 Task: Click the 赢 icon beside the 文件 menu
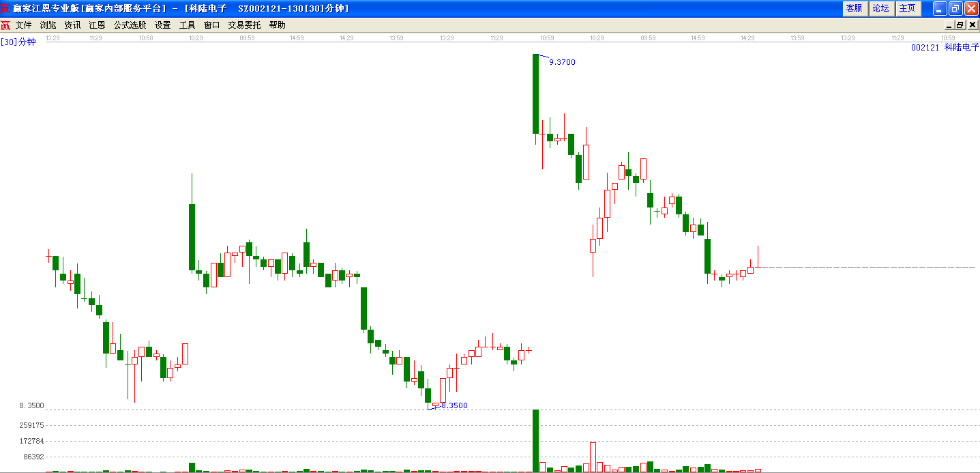5,25
